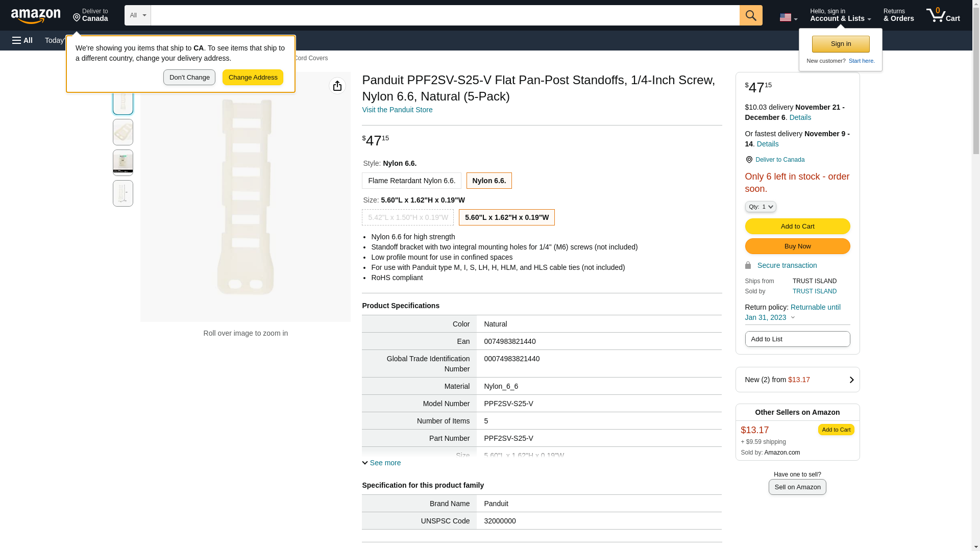Viewport: 980px width, 551px height.
Task: Select the second product thumbnail image
Action: pos(123,132)
